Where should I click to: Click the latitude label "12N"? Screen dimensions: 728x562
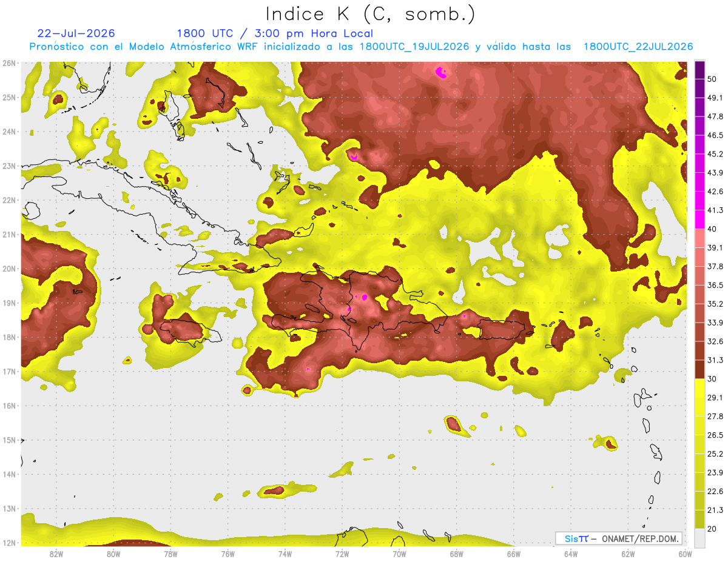click(9, 543)
